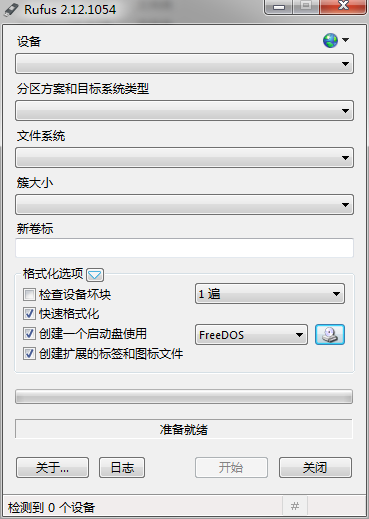Open the FreeDOS boot type dropdown
Viewport: 369px width, 519px height.
coord(251,334)
